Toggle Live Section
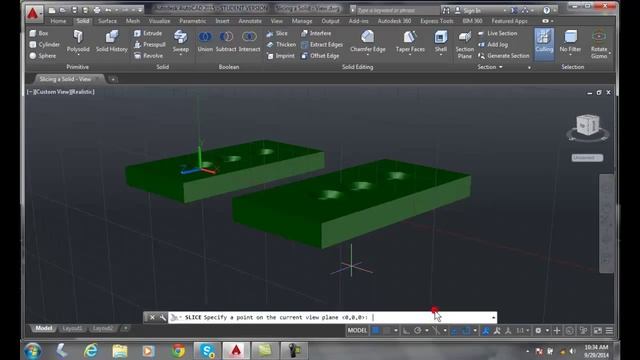The height and width of the screenshot is (360, 640). pyautogui.click(x=497, y=33)
